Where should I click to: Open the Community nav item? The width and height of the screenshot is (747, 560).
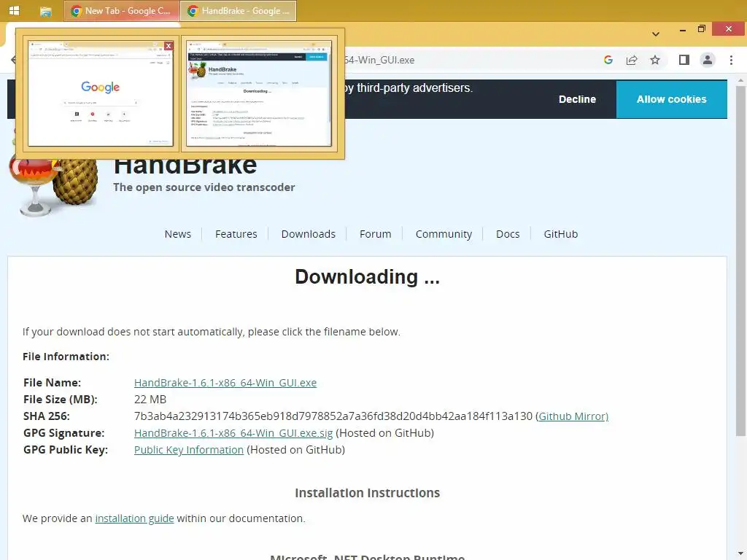[x=444, y=234]
